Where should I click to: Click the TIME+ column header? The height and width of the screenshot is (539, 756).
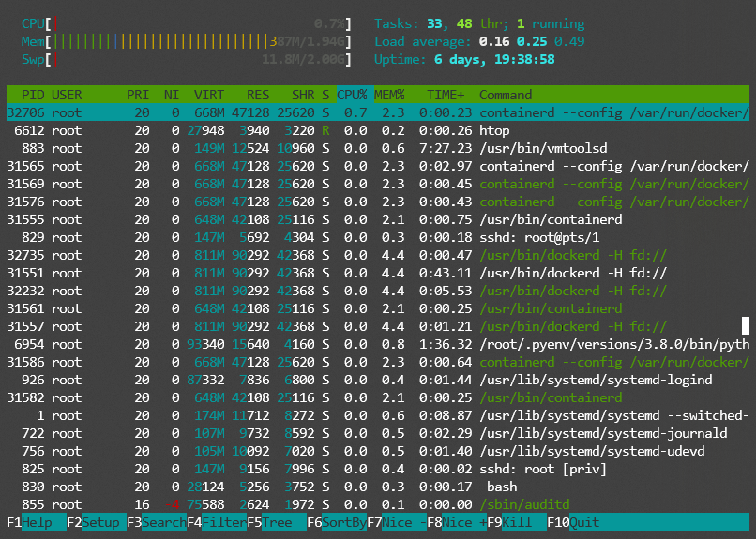click(x=446, y=95)
